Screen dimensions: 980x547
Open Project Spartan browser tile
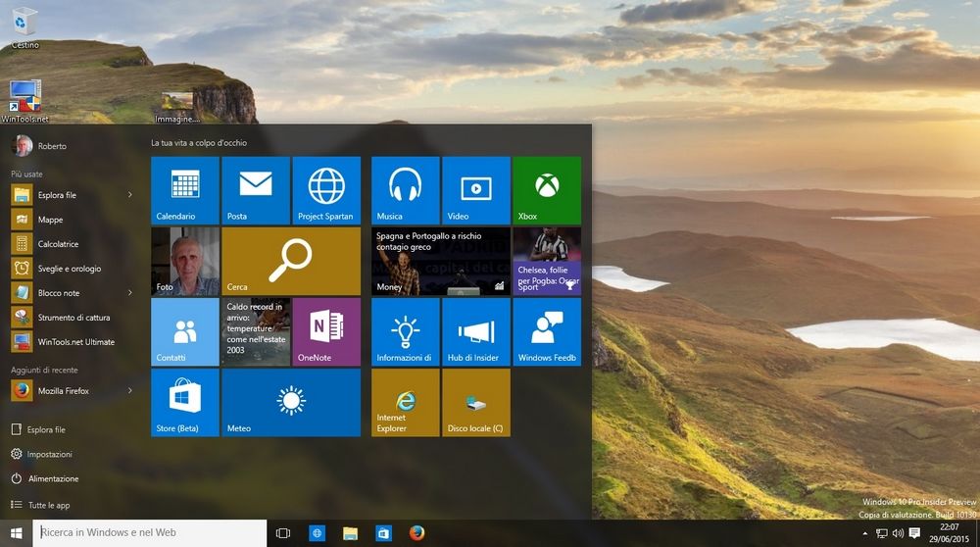click(326, 190)
